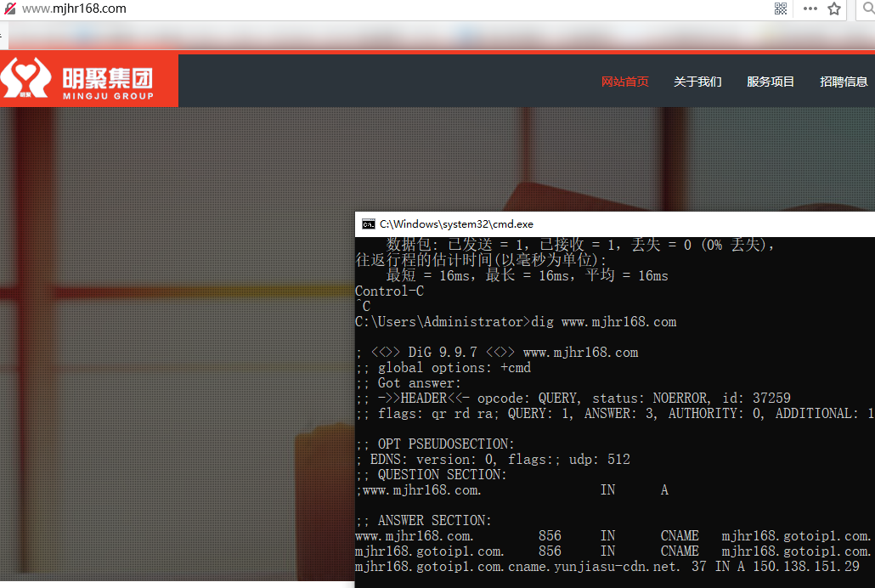Click the QUESTION SECTION line in terminal

431,475
